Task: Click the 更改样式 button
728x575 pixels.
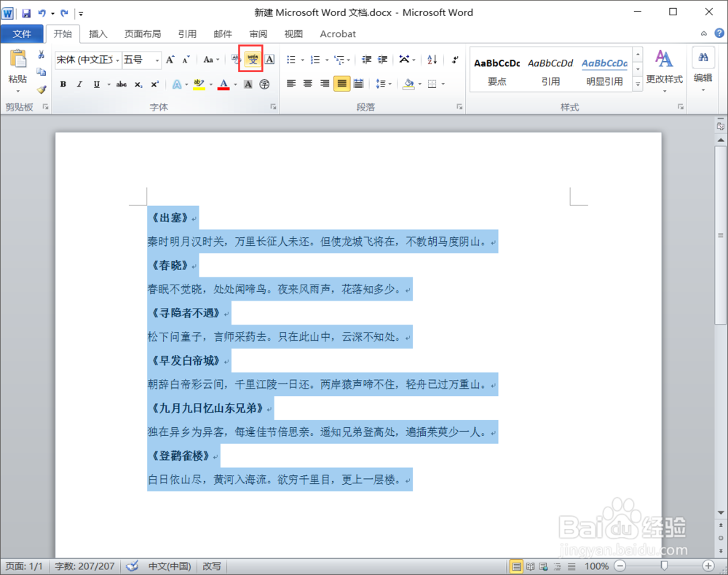Action: click(664, 69)
